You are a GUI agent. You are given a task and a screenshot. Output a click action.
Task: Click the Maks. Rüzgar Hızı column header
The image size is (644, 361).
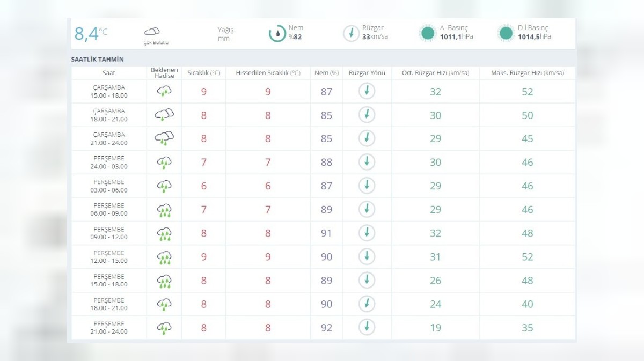tap(527, 73)
